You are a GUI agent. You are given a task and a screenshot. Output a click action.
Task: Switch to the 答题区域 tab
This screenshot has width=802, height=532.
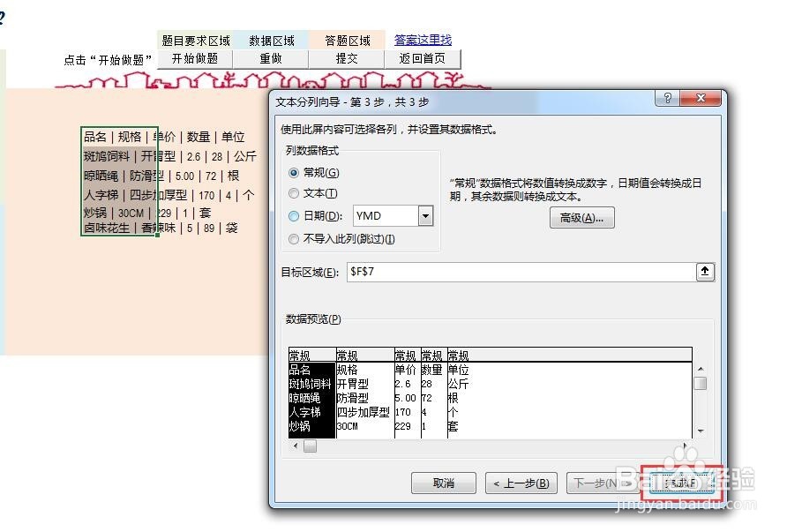[x=348, y=40]
